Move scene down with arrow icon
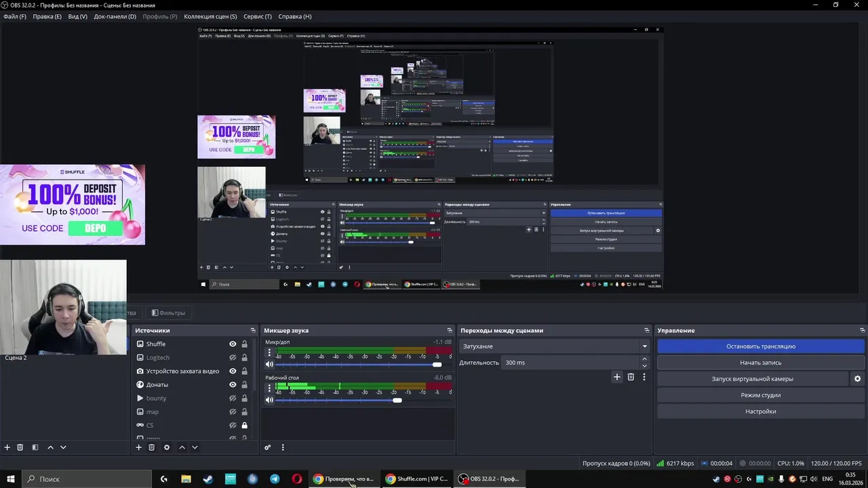The image size is (868, 488). pyautogui.click(x=63, y=447)
